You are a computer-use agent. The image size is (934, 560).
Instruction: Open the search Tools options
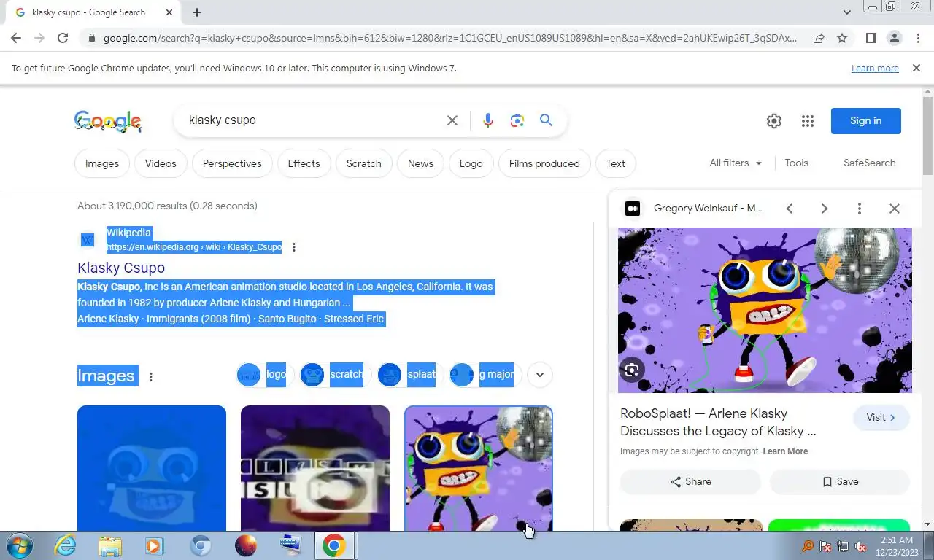pos(797,163)
